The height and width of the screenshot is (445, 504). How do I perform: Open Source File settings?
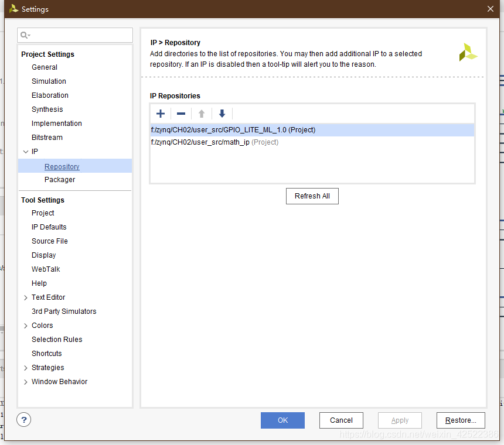point(49,241)
